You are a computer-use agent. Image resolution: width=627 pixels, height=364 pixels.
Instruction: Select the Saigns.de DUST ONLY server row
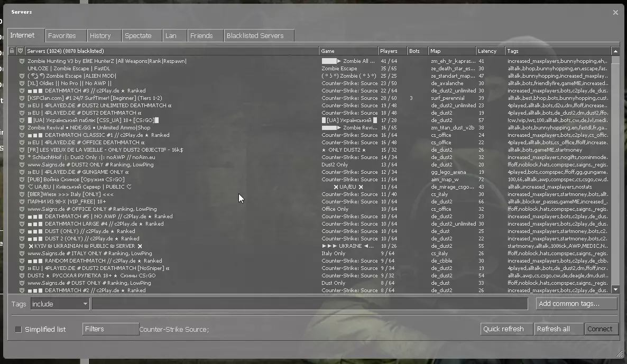click(x=309, y=283)
